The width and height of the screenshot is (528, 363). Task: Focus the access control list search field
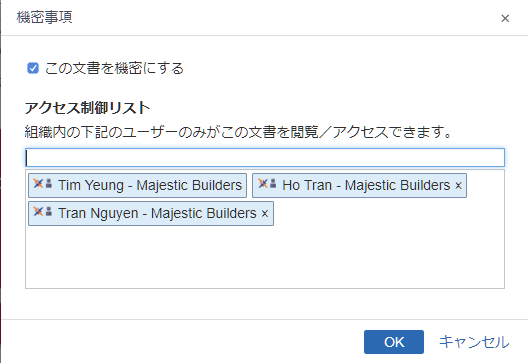click(x=265, y=158)
